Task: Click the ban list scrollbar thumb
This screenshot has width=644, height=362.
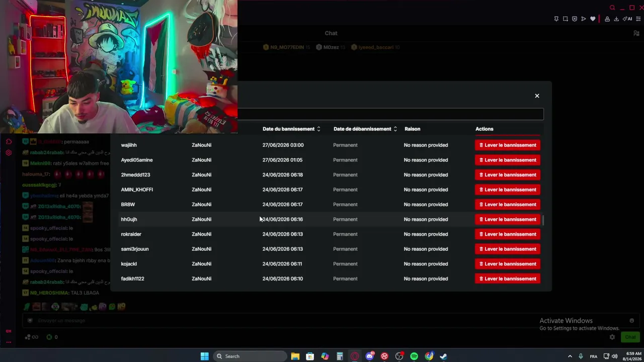Action: click(x=543, y=220)
